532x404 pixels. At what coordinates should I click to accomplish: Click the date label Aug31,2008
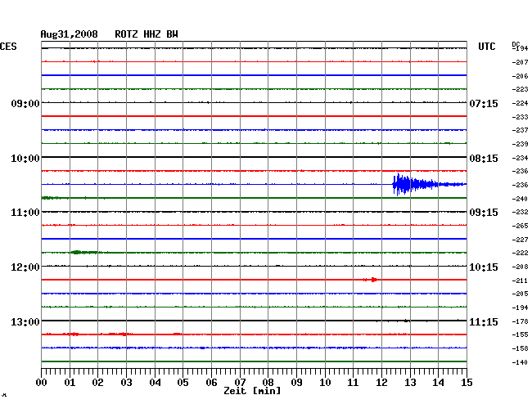69,34
